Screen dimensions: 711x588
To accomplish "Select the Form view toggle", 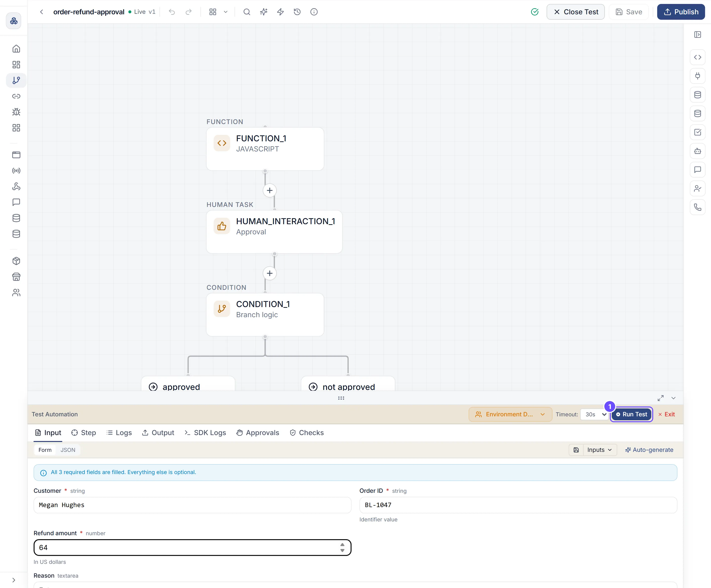I will click(x=45, y=450).
